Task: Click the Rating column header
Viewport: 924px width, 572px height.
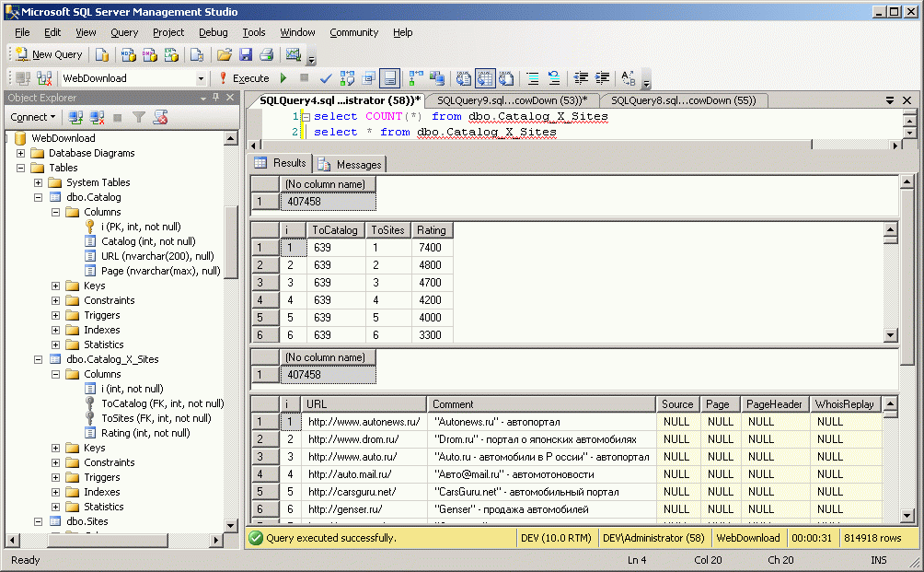Action: (x=432, y=230)
